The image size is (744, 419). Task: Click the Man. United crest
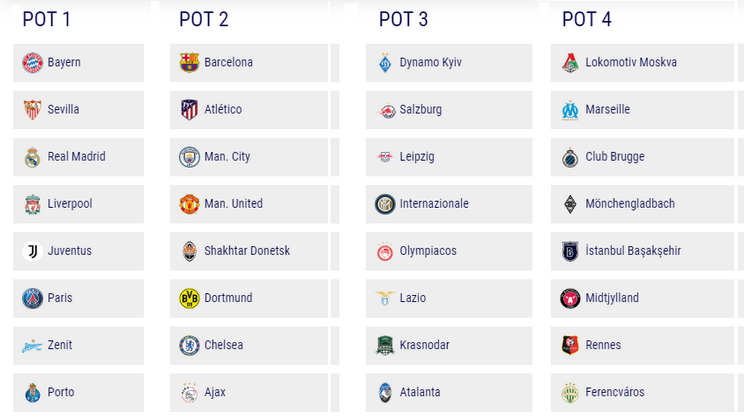[x=189, y=204]
